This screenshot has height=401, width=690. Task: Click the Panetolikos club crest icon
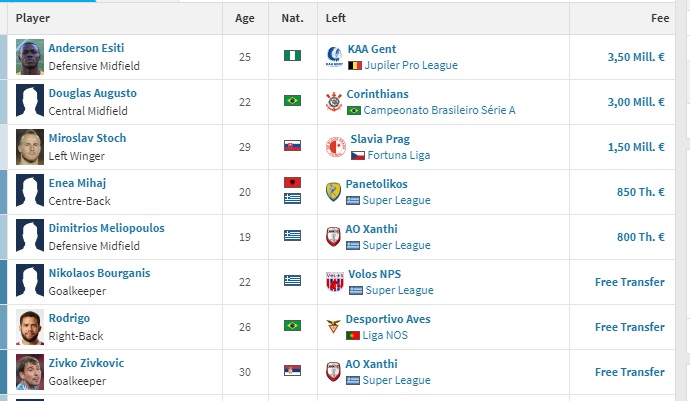pyautogui.click(x=333, y=192)
